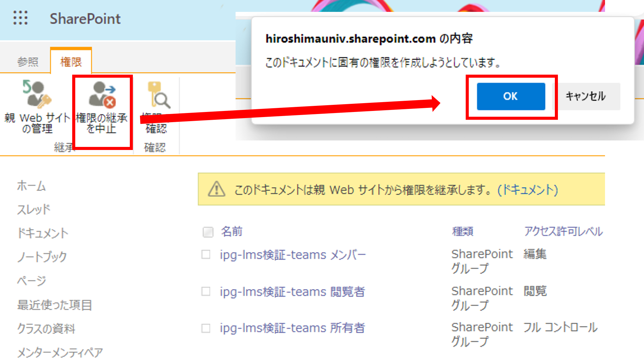Viewport: 644px width, 360px height.
Task: Open メンターメンティペア in the left navigation
Action: tap(60, 353)
